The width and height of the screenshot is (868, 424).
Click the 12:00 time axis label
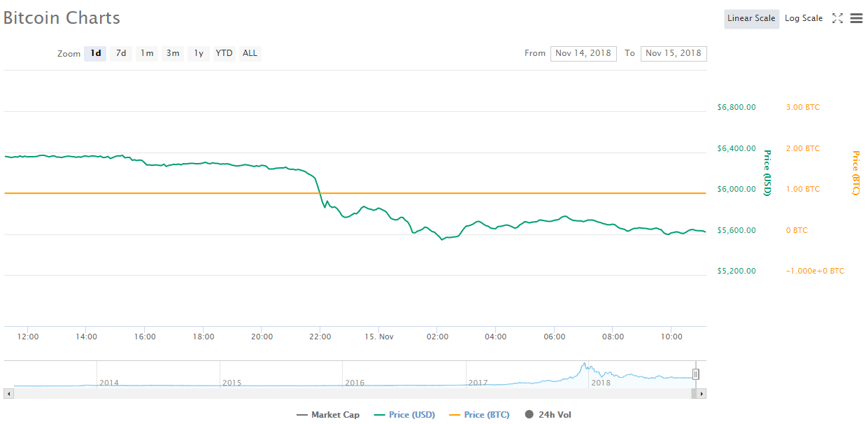click(x=28, y=337)
